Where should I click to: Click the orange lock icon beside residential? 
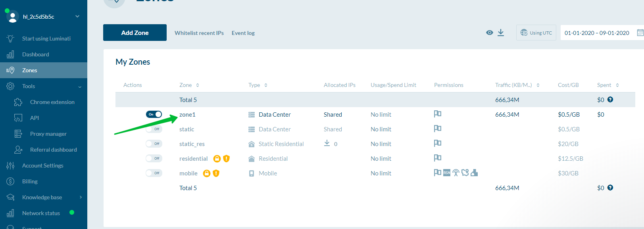pos(217,159)
